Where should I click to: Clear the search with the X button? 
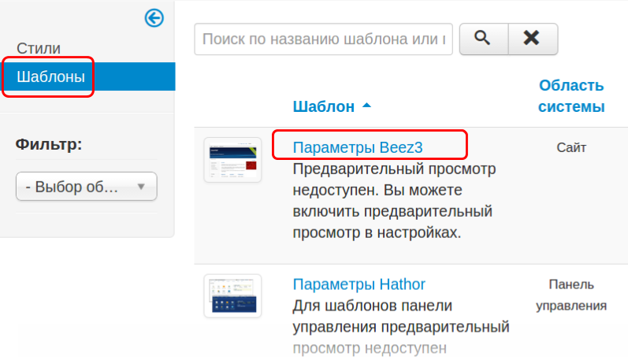point(533,39)
